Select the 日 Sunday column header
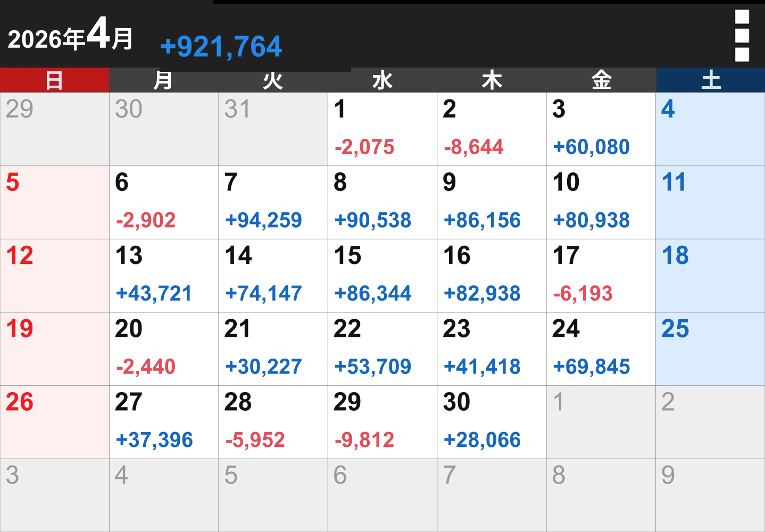 54,80
